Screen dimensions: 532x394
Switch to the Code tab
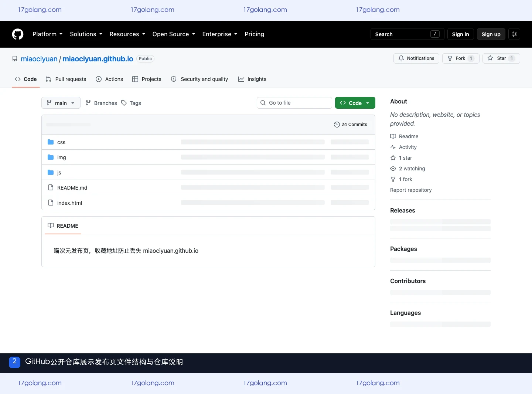pyautogui.click(x=26, y=79)
